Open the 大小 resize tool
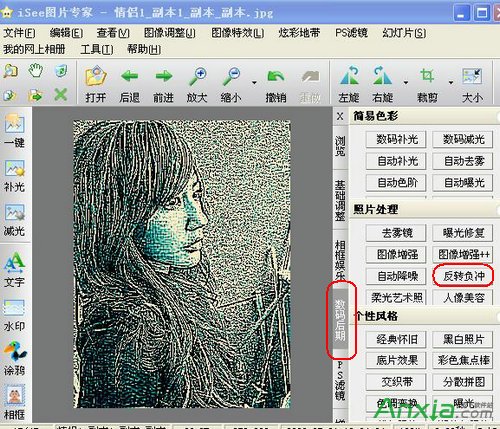500x429 pixels. click(x=472, y=76)
